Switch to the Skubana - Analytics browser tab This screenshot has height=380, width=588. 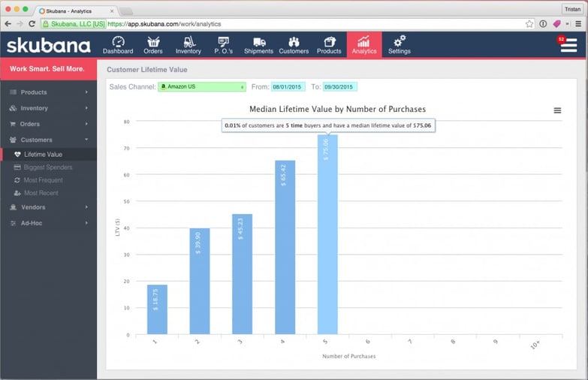click(x=75, y=11)
